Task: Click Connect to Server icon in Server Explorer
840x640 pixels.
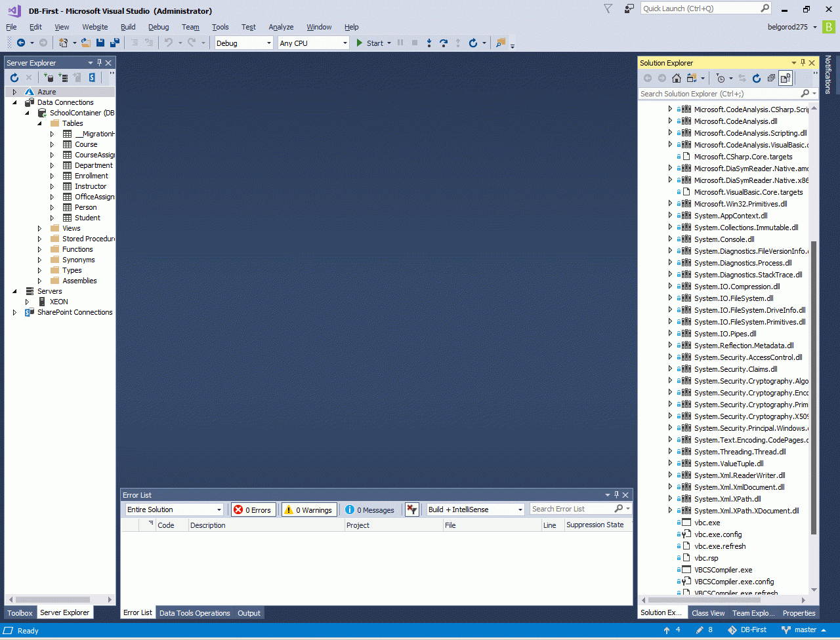Action: click(64, 77)
